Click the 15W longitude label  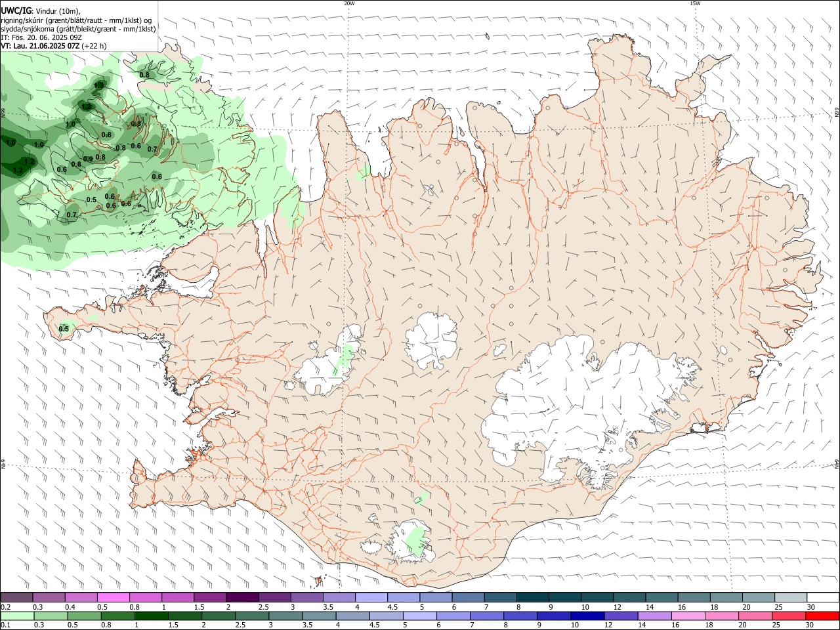(x=695, y=3)
